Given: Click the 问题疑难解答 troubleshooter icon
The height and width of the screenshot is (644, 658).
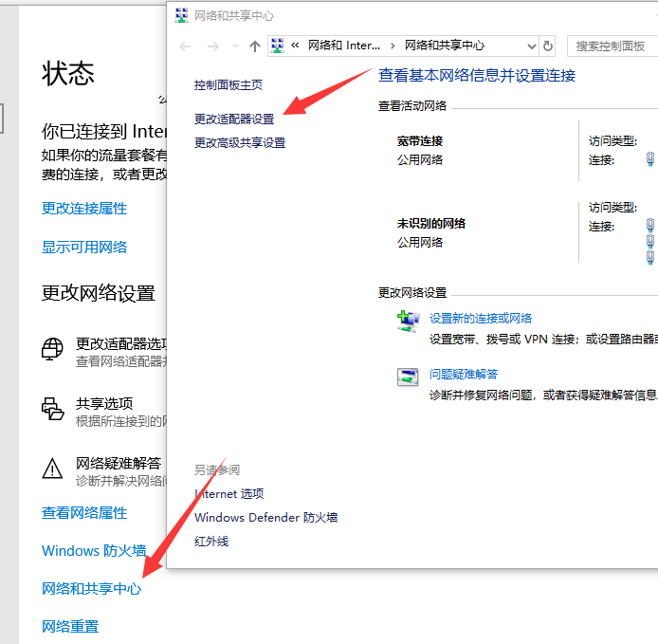Looking at the screenshot, I should click(x=408, y=377).
